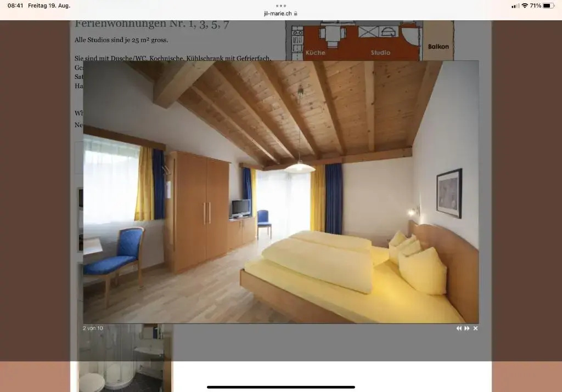
Task: Advance to the next photo in lightbox
Action: pyautogui.click(x=467, y=328)
